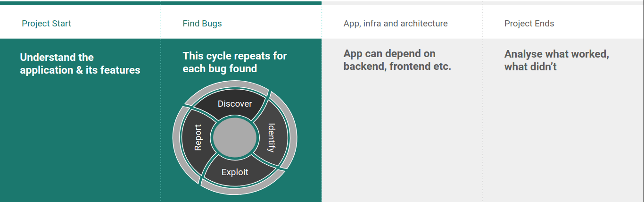Go to the Project Ends tab
The height and width of the screenshot is (202, 644).
pyautogui.click(x=529, y=23)
